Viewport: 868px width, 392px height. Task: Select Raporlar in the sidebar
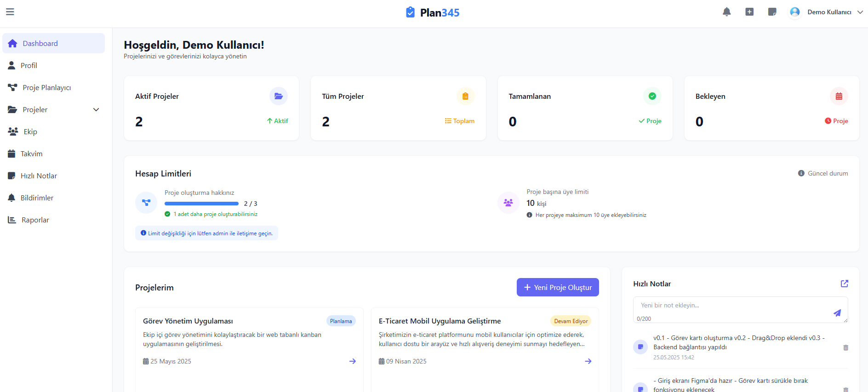tap(35, 220)
